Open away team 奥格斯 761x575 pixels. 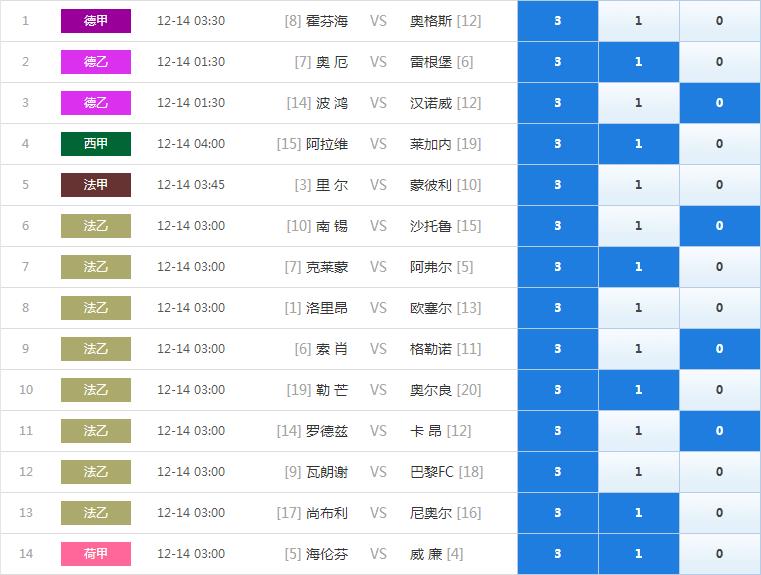coord(431,21)
